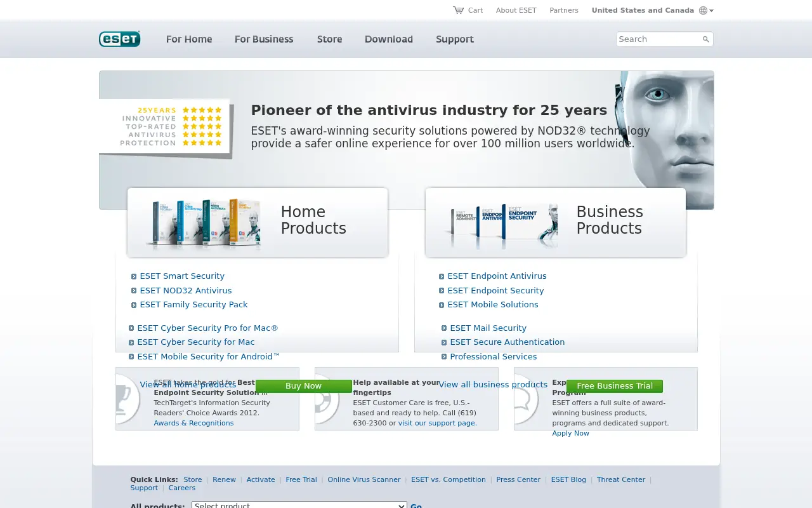
Task: Click the search magnifier icon
Action: [x=705, y=39]
